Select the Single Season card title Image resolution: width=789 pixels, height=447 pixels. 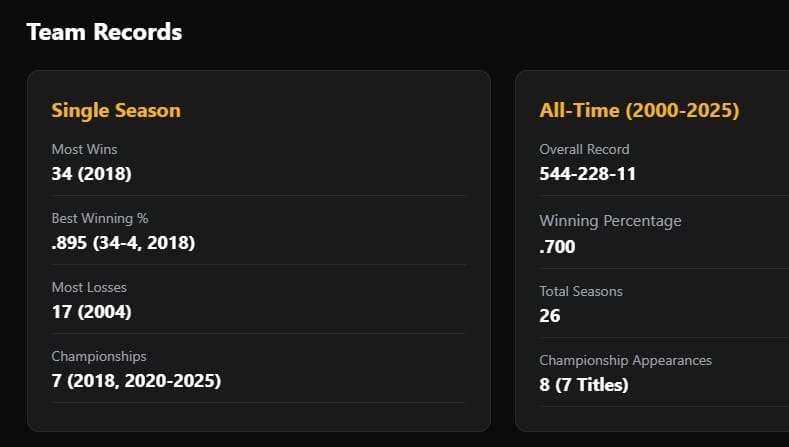click(x=116, y=110)
